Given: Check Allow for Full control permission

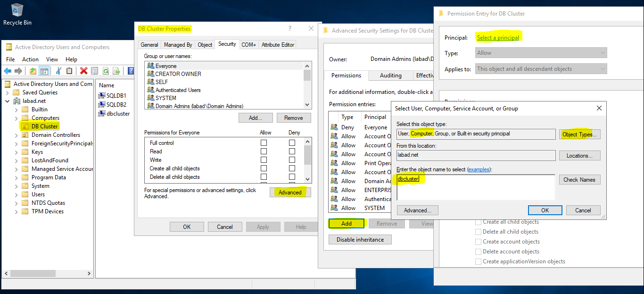Looking at the screenshot, I should point(263,143).
